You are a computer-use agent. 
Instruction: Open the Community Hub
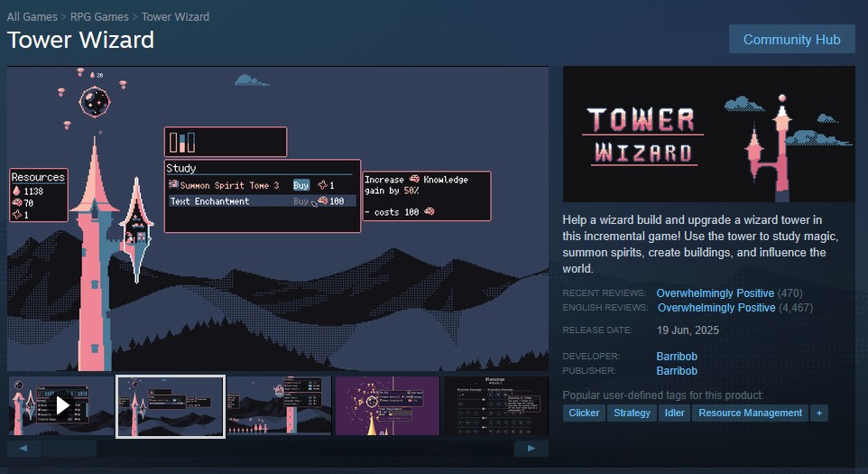point(791,40)
